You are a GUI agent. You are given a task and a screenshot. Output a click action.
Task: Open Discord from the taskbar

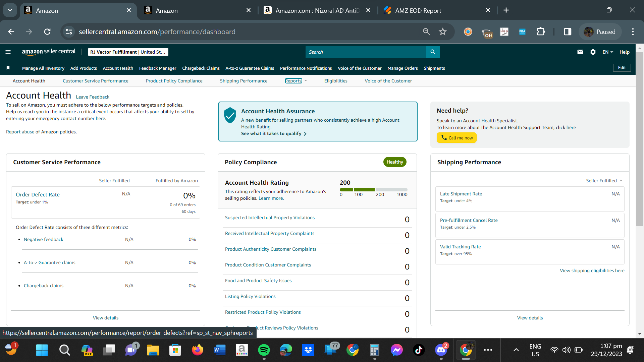(x=441, y=350)
